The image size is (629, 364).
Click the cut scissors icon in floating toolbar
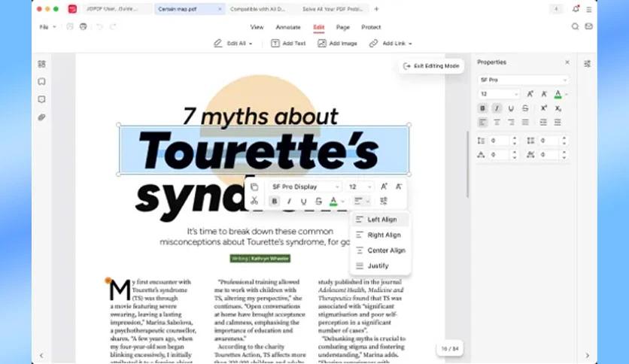tap(254, 201)
